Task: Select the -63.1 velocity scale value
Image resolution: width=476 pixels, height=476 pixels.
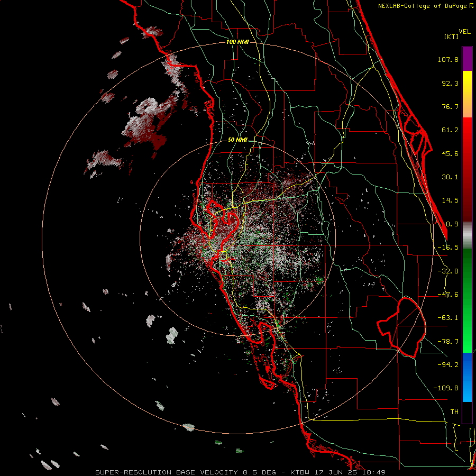Action: (448, 318)
